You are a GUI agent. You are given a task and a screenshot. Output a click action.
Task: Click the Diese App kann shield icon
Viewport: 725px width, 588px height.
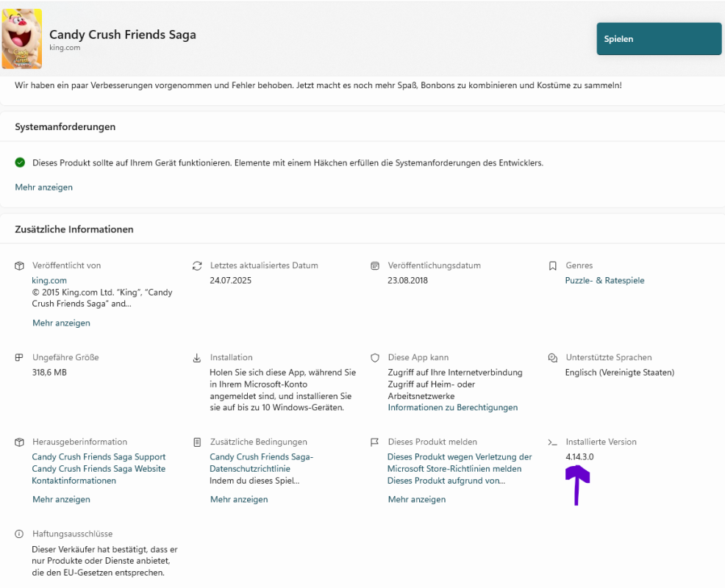pyautogui.click(x=375, y=358)
